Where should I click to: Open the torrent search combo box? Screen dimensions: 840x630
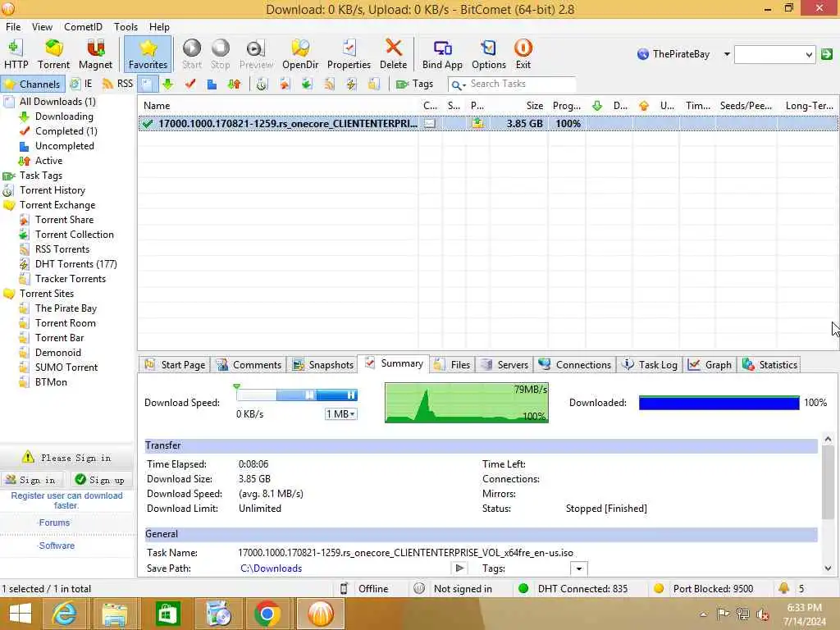(x=774, y=54)
